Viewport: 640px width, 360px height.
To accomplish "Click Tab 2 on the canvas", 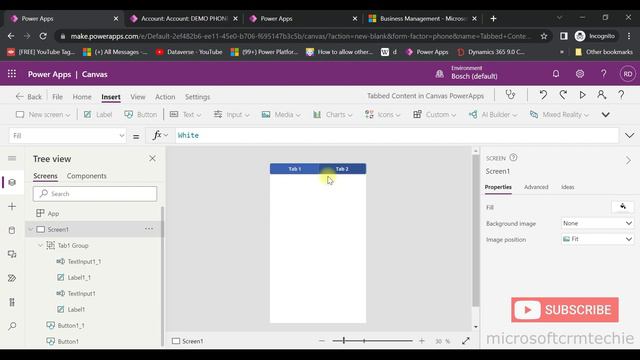I will (x=342, y=169).
